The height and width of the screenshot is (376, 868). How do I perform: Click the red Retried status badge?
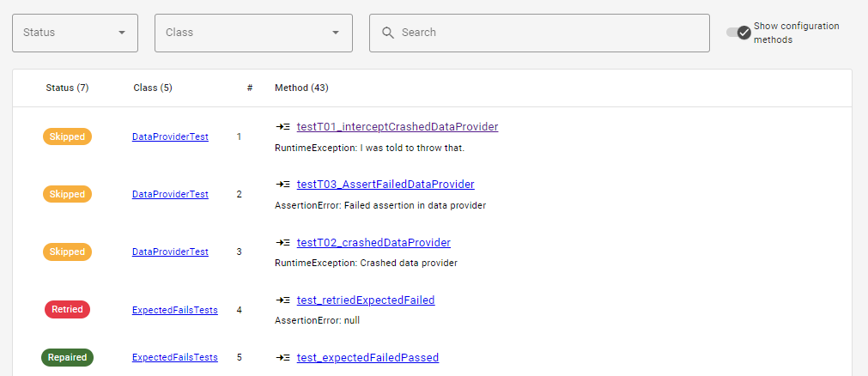(67, 310)
